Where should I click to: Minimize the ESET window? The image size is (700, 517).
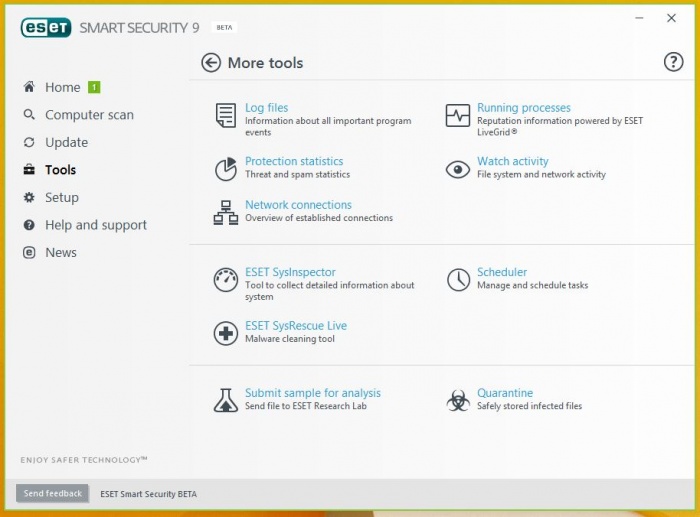pyautogui.click(x=639, y=18)
